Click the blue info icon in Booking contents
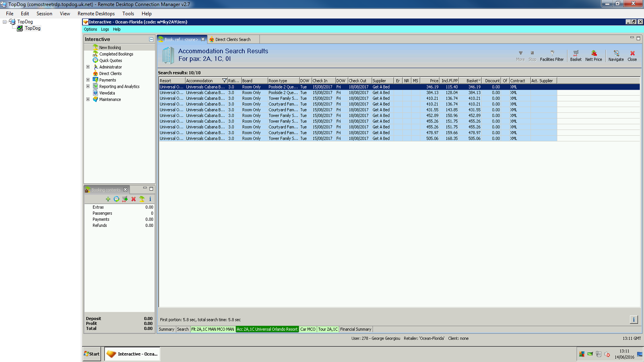 point(150,199)
